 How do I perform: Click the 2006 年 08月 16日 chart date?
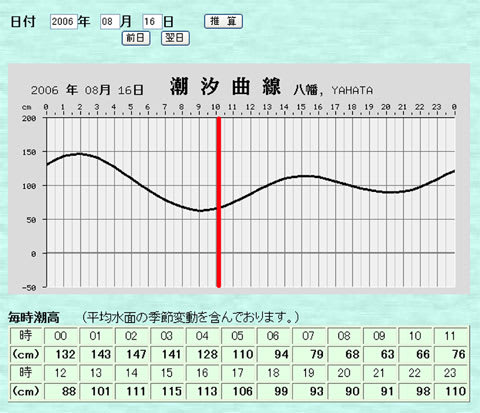tap(87, 90)
